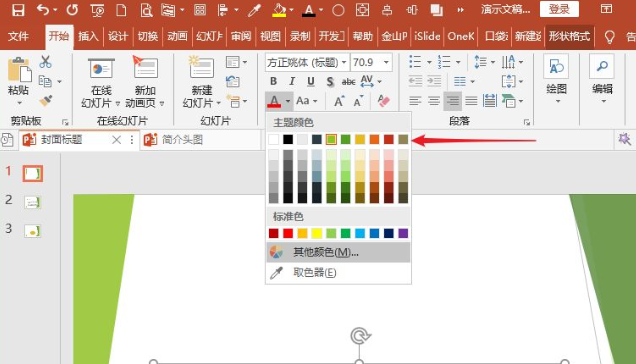The height and width of the screenshot is (364, 636).
Task: Choose 取色器(E) eyedropper option
Action: point(338,273)
